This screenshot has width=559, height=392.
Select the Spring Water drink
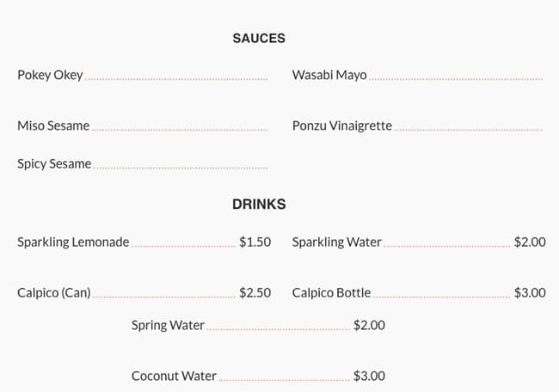pos(168,325)
